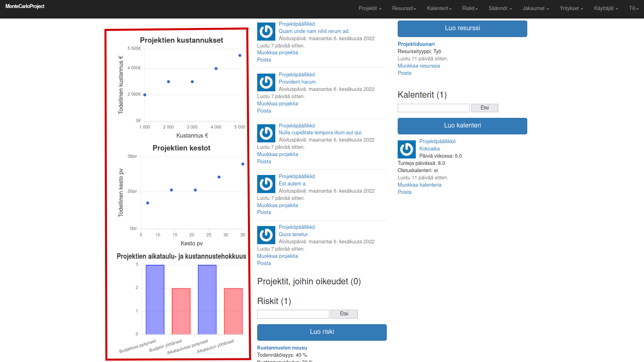Open the Riskit navigation menu

pyautogui.click(x=470, y=8)
